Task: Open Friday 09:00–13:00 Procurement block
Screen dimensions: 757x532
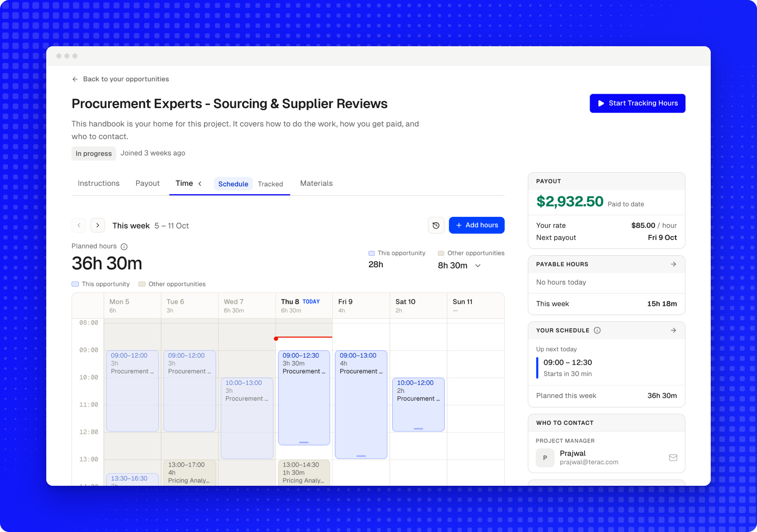Action: pos(361,404)
